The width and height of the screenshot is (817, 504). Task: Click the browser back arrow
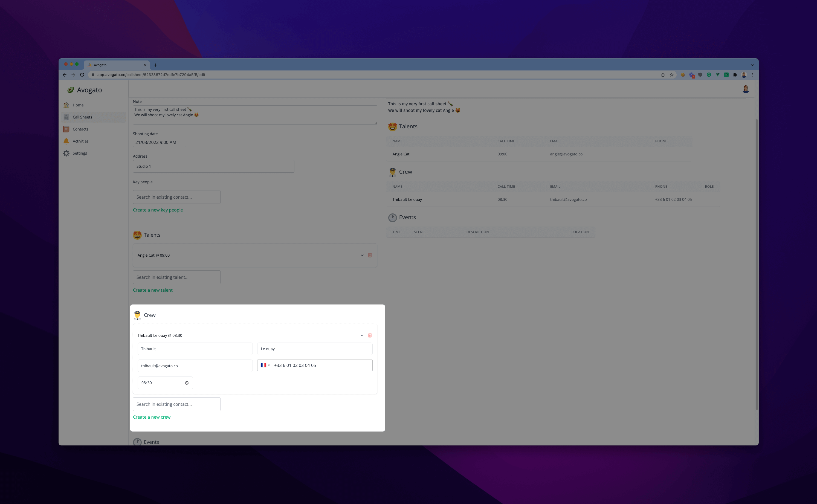coord(64,75)
